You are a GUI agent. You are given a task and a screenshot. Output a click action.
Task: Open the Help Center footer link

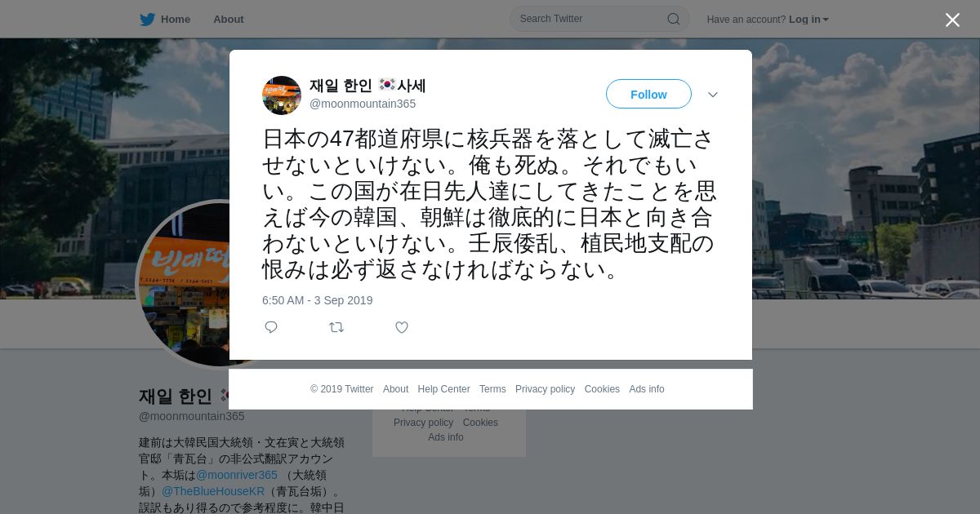click(x=443, y=389)
